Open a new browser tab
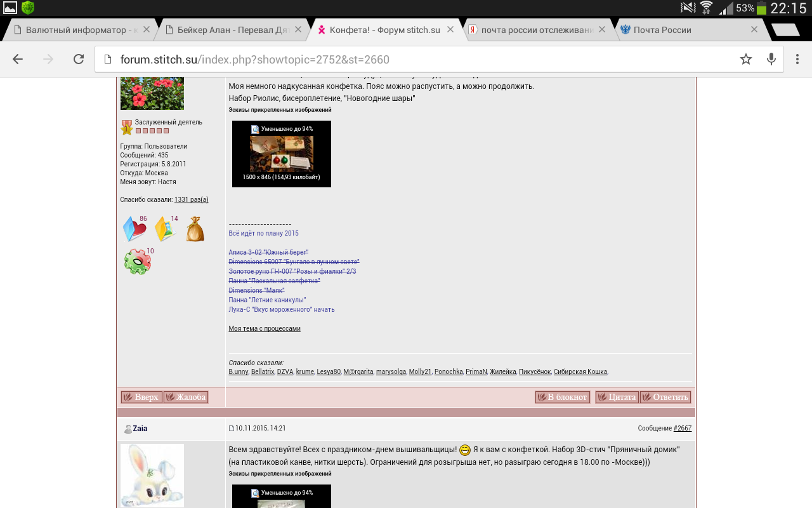This screenshot has width=812, height=508. (785, 30)
